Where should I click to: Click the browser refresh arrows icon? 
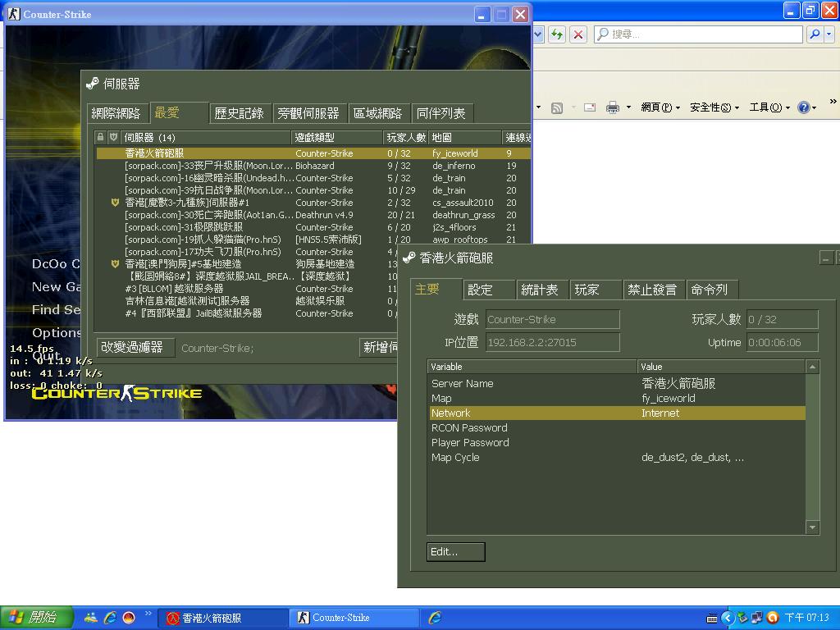click(x=558, y=34)
